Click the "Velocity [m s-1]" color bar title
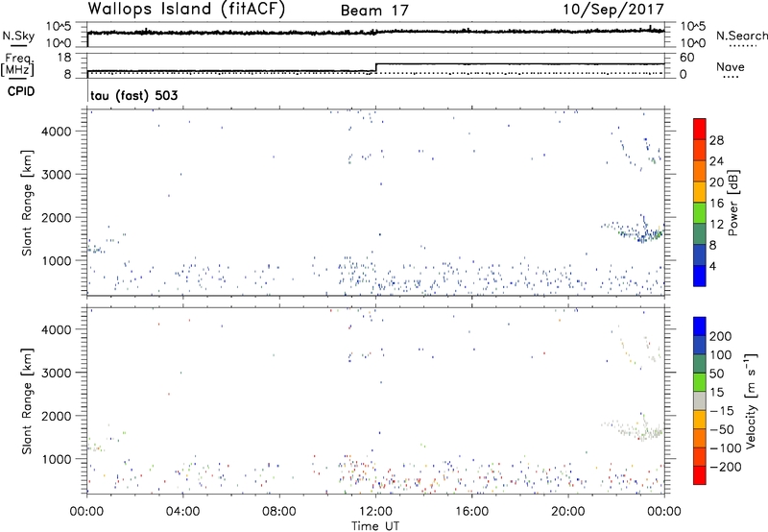Screen dimensions: 768x532 750,400
